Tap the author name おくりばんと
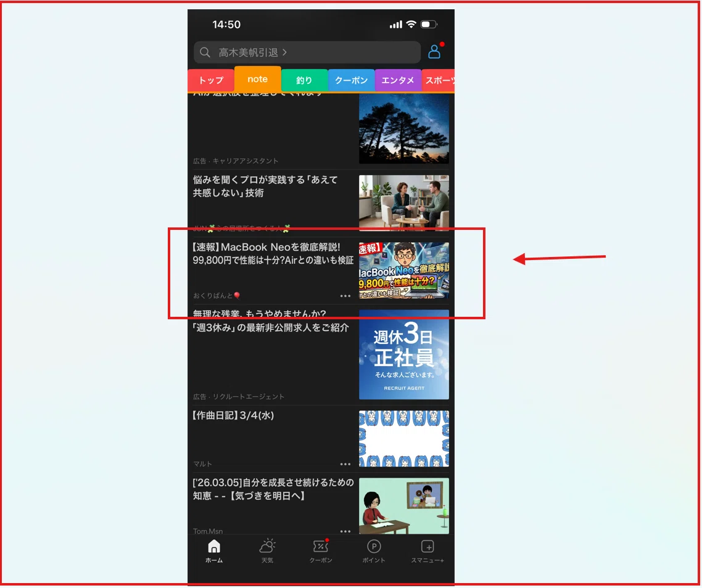The image size is (702, 588). tap(217, 296)
